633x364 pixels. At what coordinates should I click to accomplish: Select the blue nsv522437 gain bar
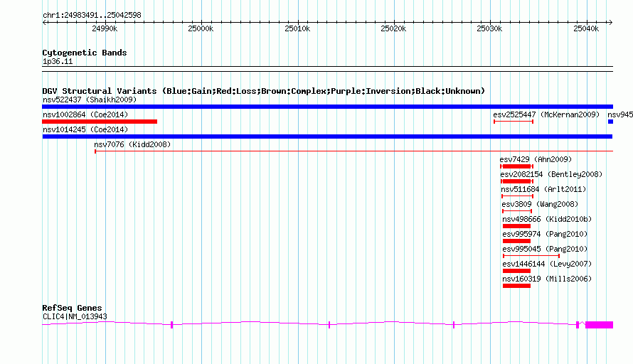pyautogui.click(x=327, y=107)
